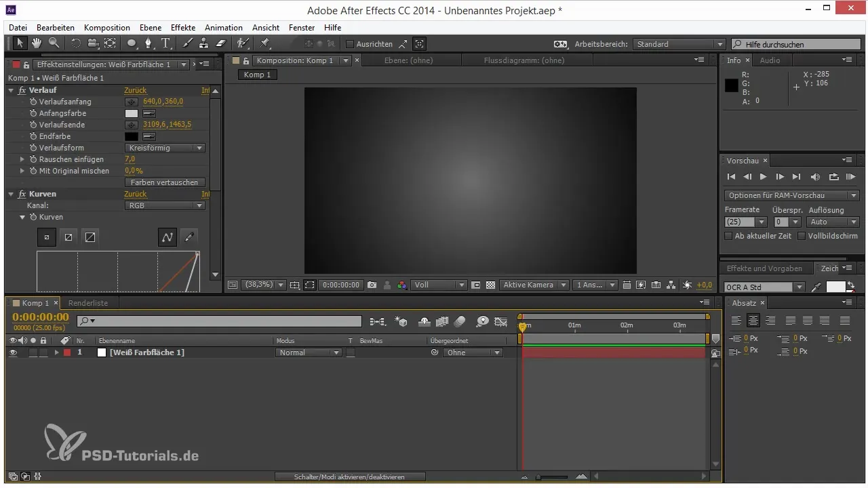868x488 pixels.
Task: Select the Zoom magnifier tool
Action: click(x=53, y=43)
